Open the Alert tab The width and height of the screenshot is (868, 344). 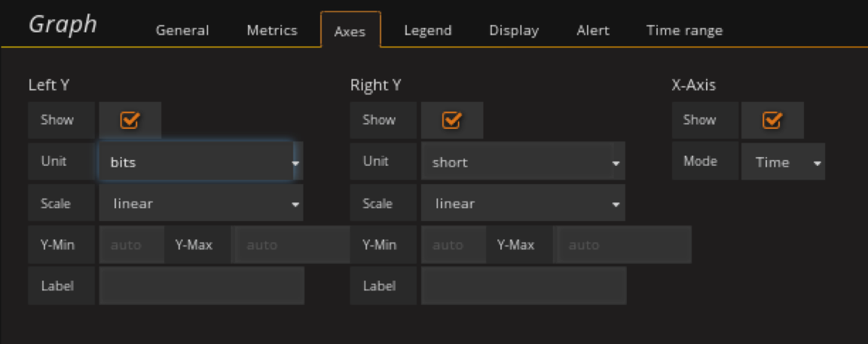pos(593,31)
